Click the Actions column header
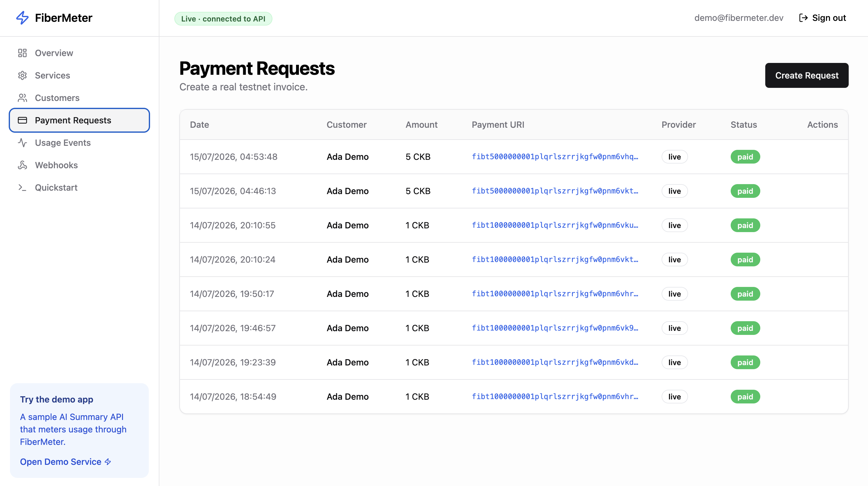Viewport: 868px width, 486px height. [x=823, y=125]
